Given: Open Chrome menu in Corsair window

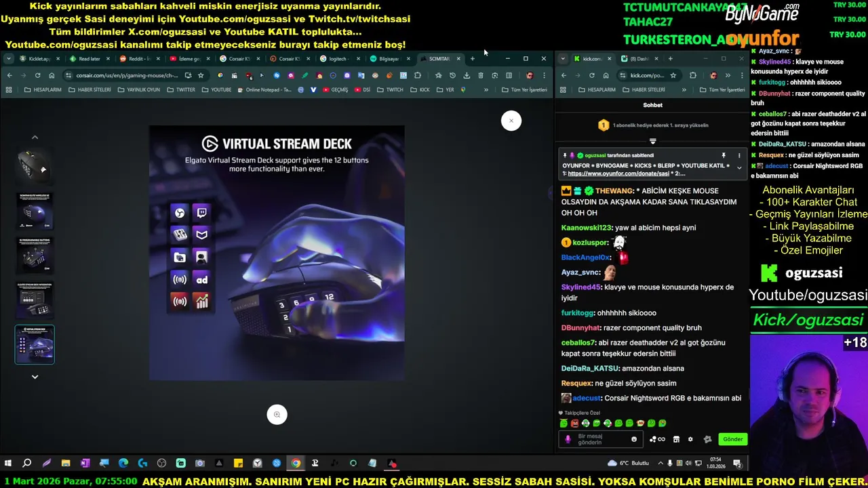Looking at the screenshot, I should click(x=544, y=75).
